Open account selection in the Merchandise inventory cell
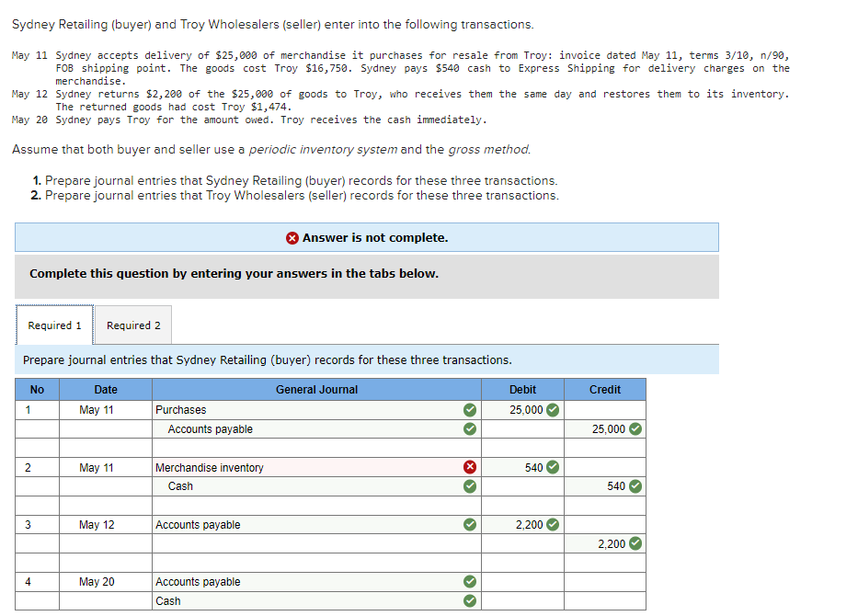The width and height of the screenshot is (858, 616). [x=303, y=467]
